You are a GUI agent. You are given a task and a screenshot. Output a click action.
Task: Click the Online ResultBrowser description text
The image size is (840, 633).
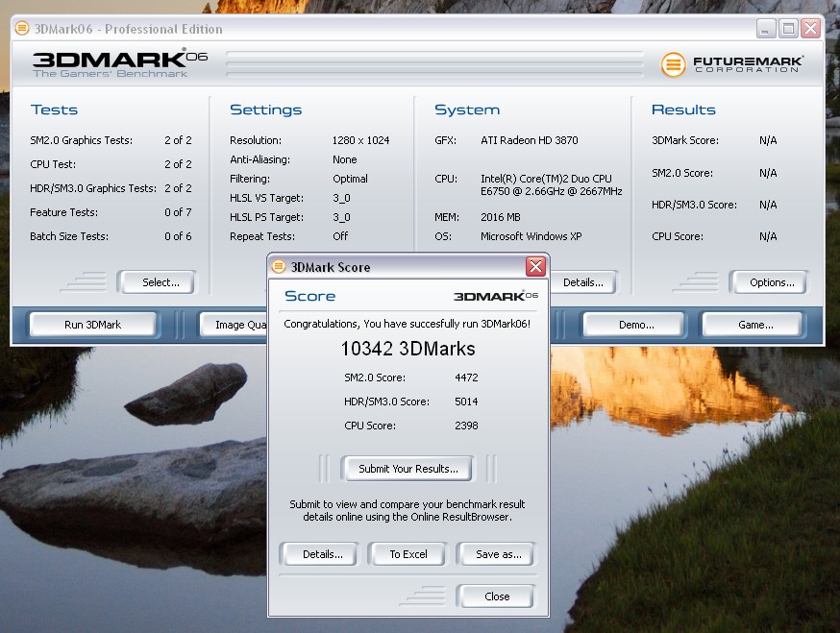pos(408,510)
